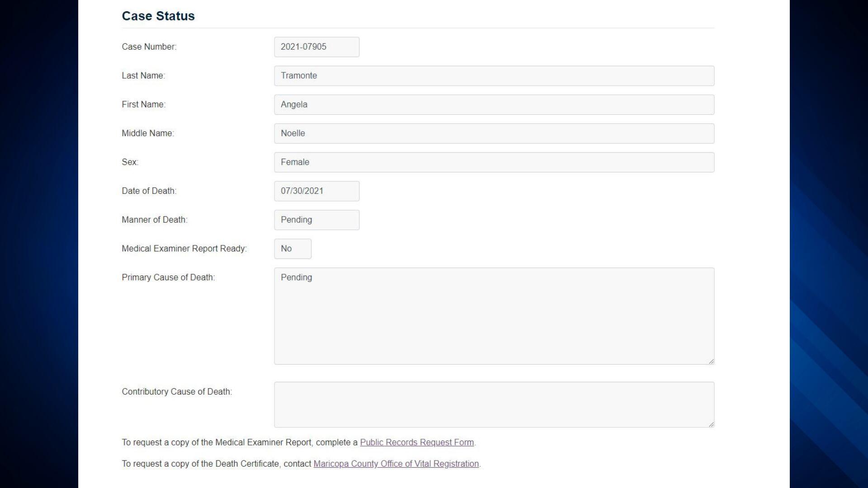Click the Middle Name field showing Noelle

click(x=494, y=134)
